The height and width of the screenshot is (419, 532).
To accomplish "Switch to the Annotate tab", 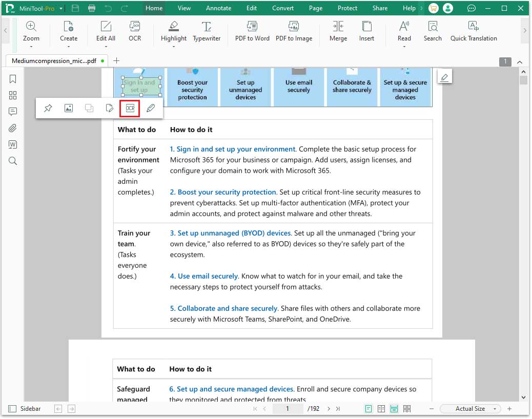I will click(x=219, y=8).
